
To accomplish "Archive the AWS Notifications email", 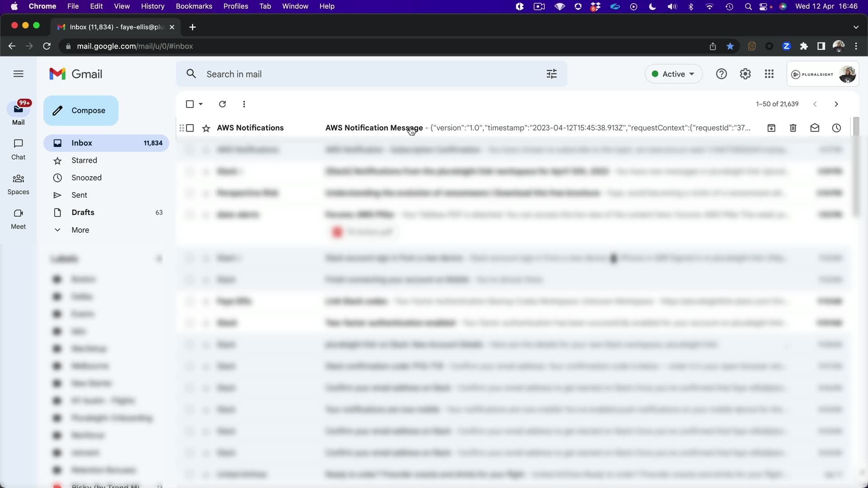I will pos(771,128).
